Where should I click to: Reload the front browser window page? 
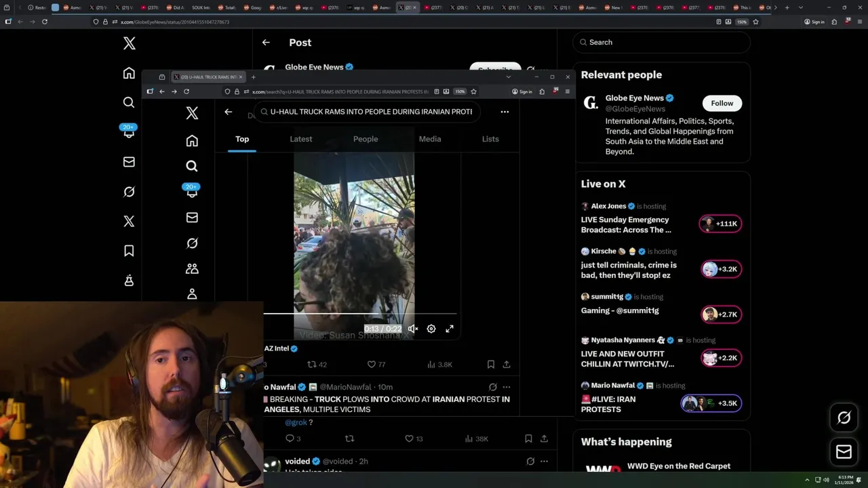pos(186,91)
